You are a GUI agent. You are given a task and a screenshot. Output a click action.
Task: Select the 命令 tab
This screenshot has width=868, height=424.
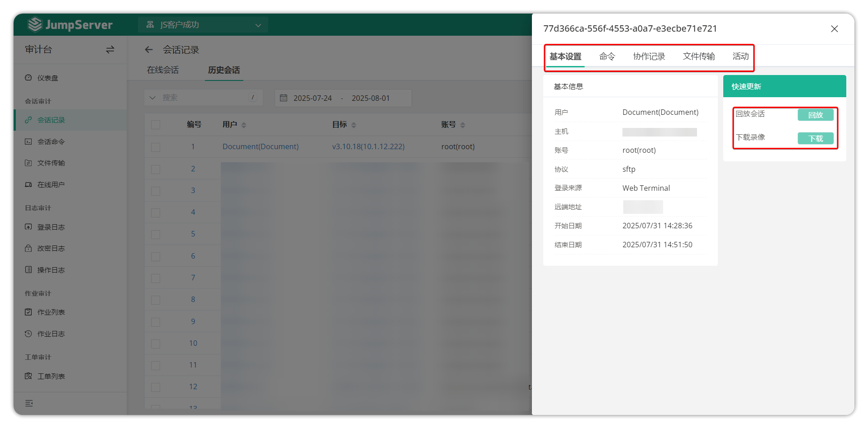click(607, 57)
